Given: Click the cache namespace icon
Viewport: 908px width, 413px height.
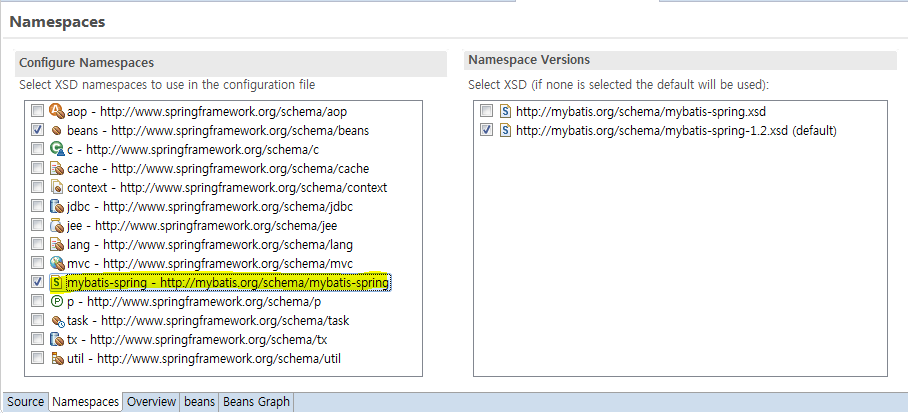Looking at the screenshot, I should tap(56, 169).
